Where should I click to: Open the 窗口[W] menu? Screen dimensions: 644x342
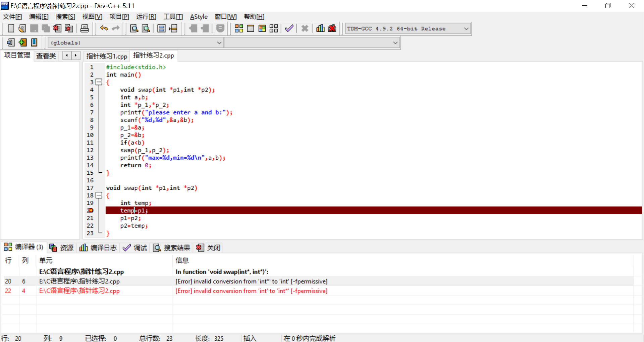[x=226, y=17]
